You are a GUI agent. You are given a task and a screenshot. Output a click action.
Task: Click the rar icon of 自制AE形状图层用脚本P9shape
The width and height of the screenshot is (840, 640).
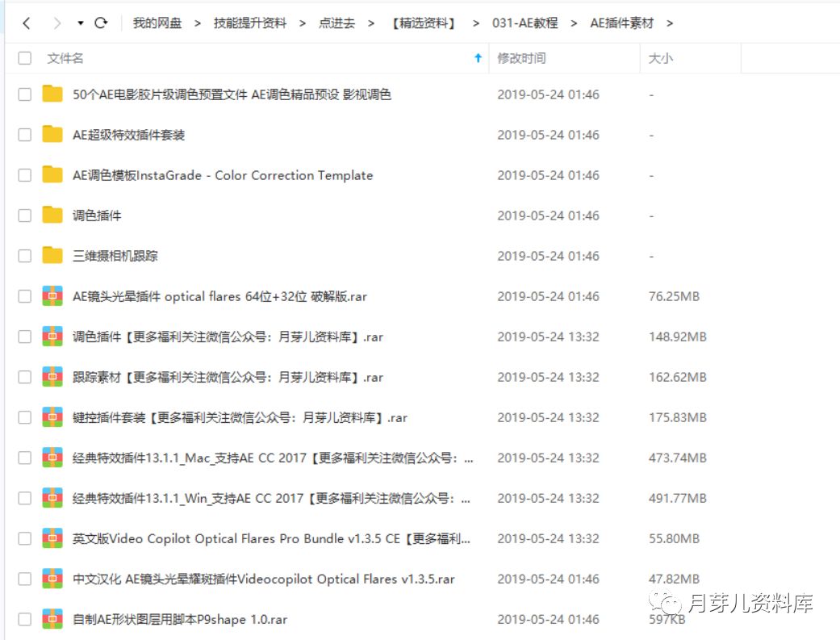click(x=53, y=619)
